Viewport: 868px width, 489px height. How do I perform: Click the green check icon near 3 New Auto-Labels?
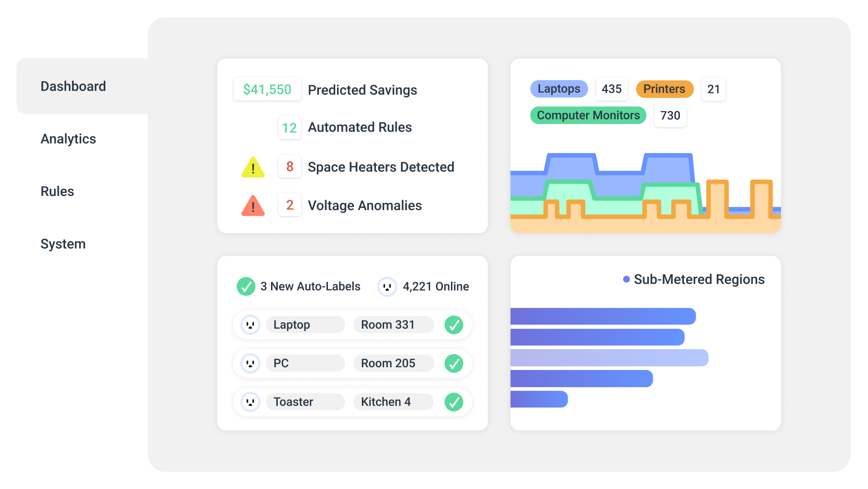tap(246, 286)
